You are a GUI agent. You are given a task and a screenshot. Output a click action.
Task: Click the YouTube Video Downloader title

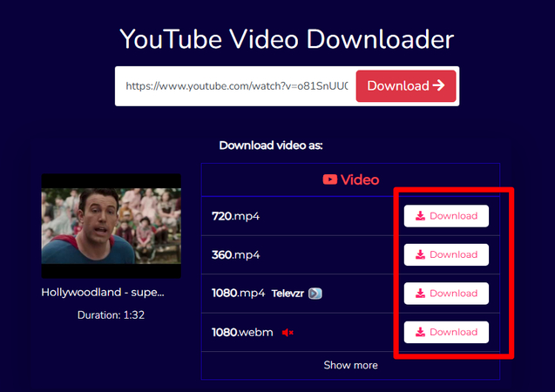(x=287, y=39)
